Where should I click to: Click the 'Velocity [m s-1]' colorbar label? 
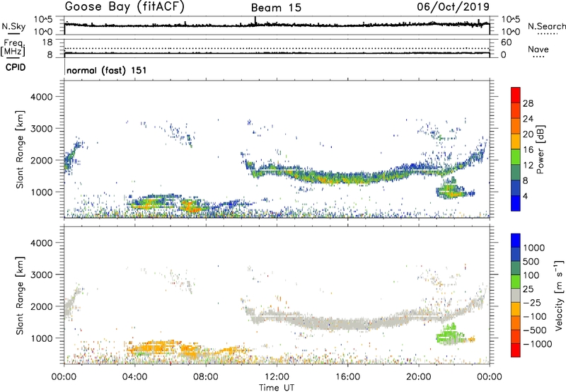pyautogui.click(x=559, y=295)
